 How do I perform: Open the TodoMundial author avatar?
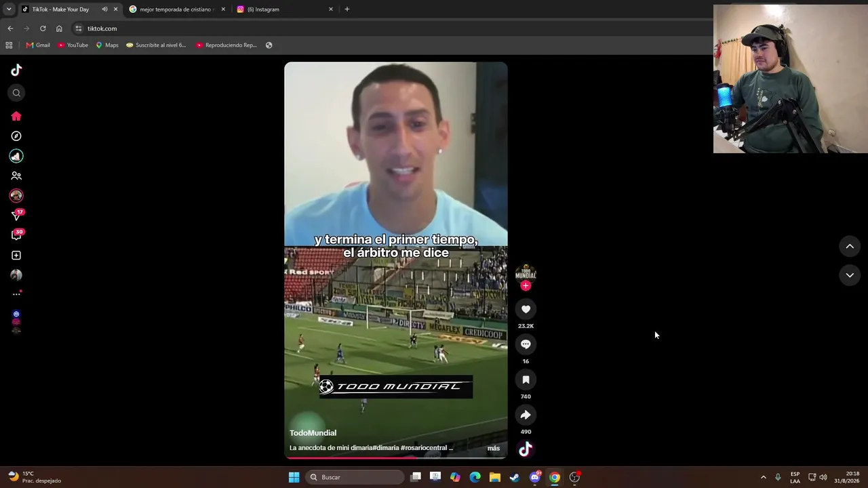(526, 273)
